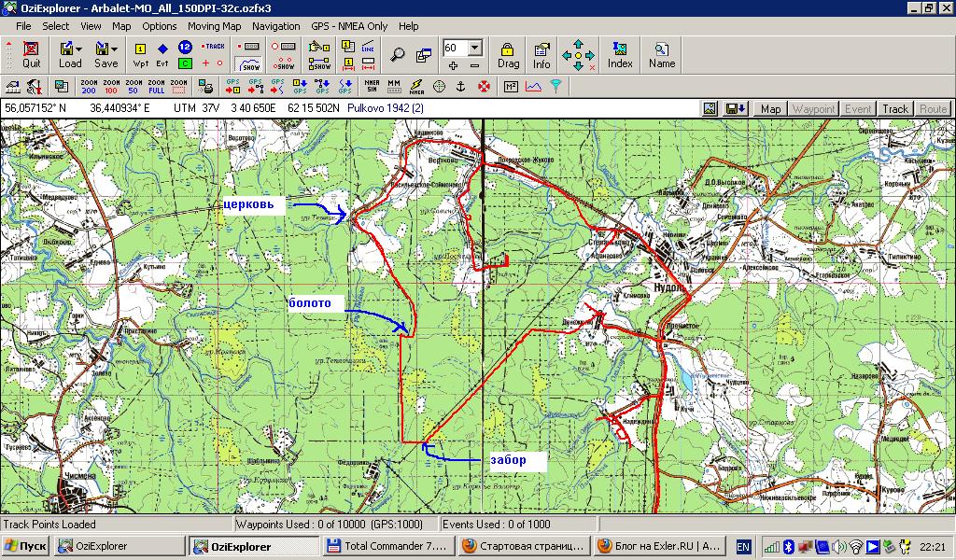This screenshot has height=560, width=956.
Task: Open the Name search icon
Action: tap(661, 54)
